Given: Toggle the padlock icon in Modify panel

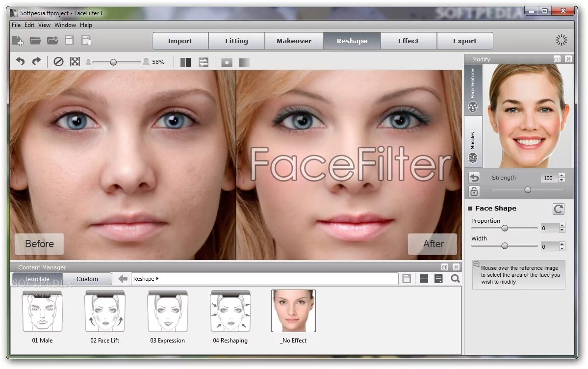Looking at the screenshot, I should click(474, 191).
